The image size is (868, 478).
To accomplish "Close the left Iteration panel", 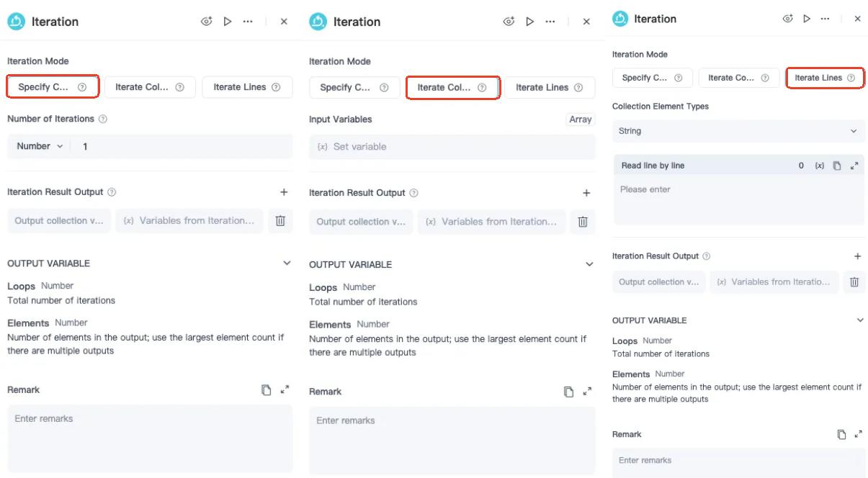I will [284, 22].
